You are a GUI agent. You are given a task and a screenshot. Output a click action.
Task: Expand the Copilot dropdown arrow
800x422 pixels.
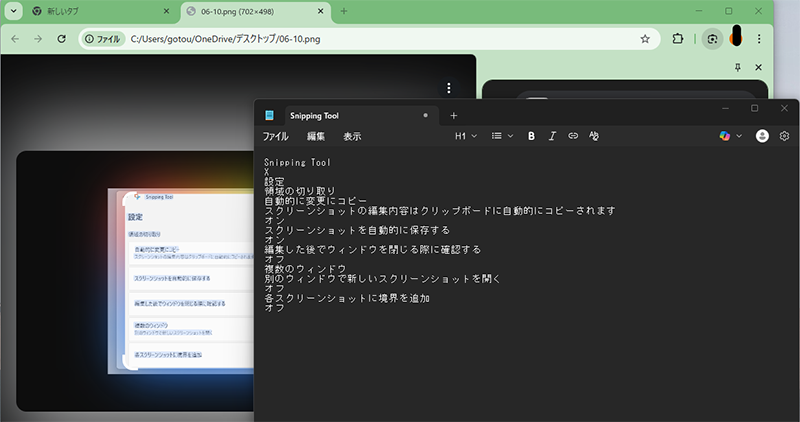click(739, 136)
